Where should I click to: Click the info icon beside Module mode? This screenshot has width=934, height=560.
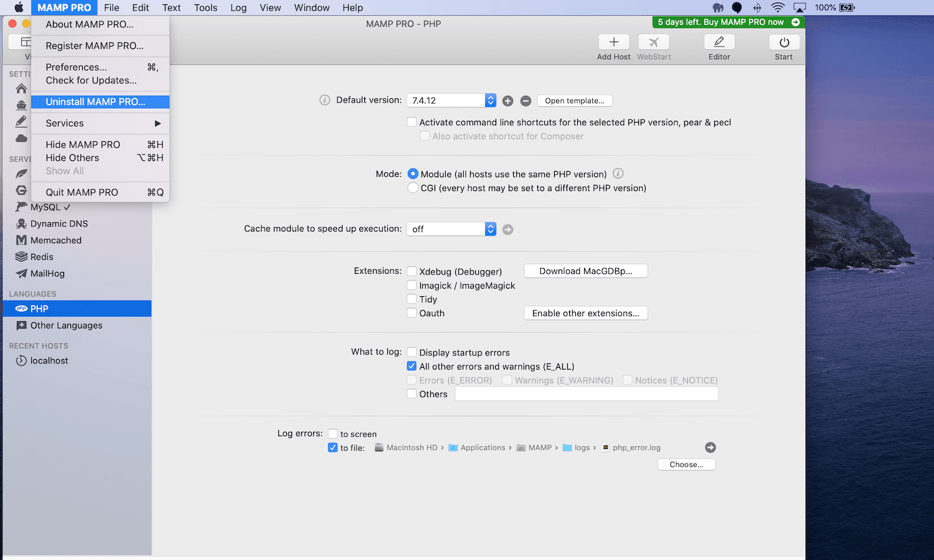(x=618, y=174)
